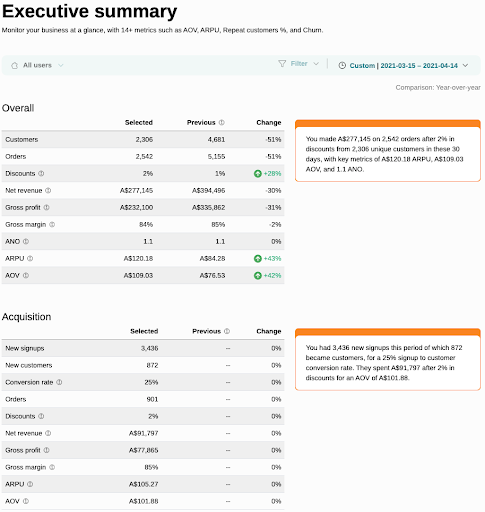Click the Acquisition section heading
The image size is (485, 512).
click(27, 317)
